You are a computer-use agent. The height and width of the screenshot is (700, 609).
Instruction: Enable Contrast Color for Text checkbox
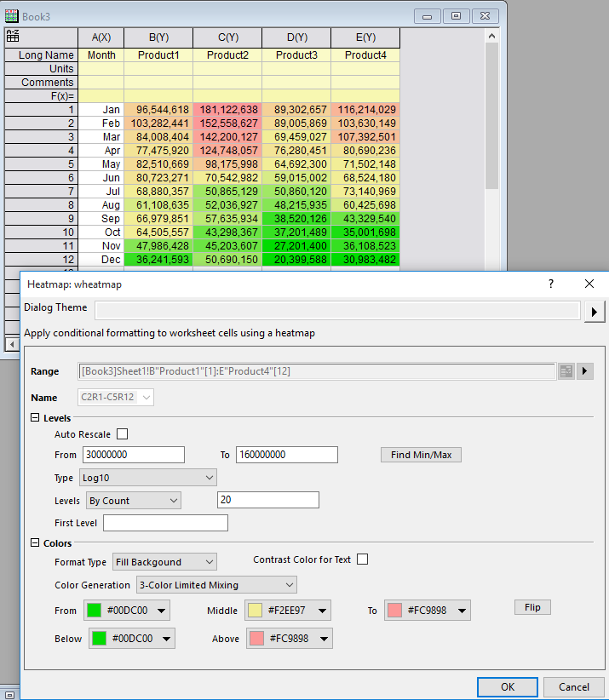363,559
